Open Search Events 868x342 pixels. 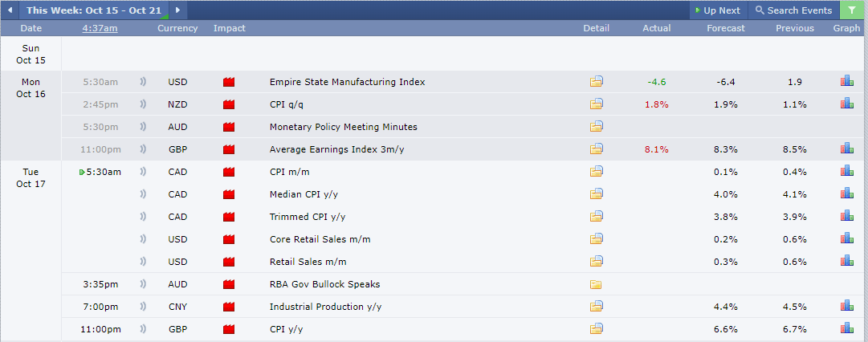(x=793, y=10)
